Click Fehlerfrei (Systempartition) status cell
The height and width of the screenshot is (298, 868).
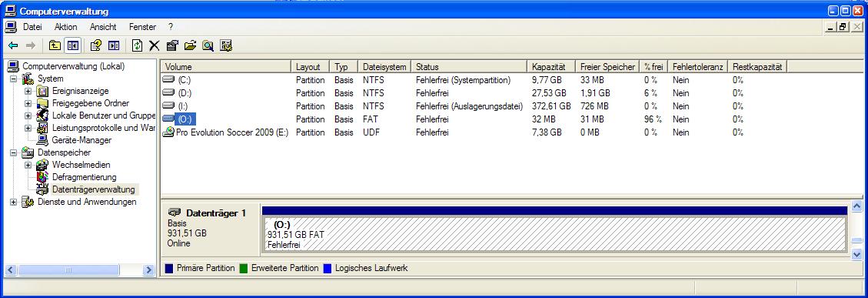[463, 80]
